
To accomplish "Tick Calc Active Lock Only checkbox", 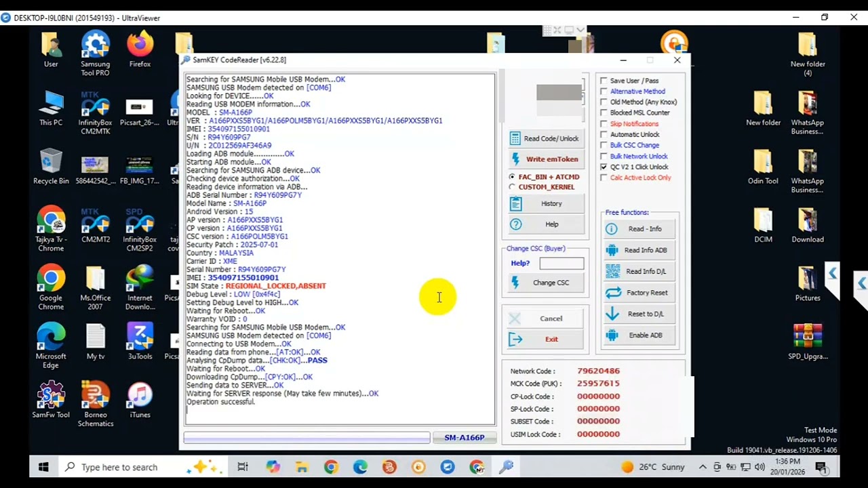I will (604, 178).
